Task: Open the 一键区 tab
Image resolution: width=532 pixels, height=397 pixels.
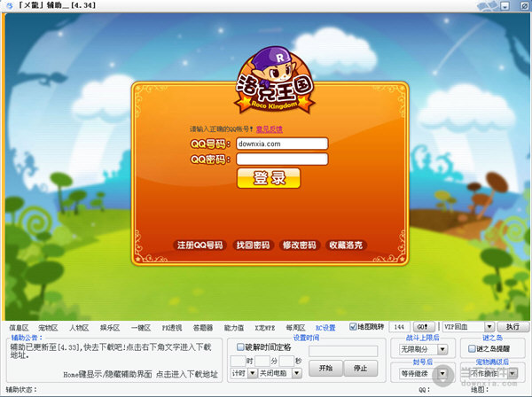Action: tap(141, 328)
